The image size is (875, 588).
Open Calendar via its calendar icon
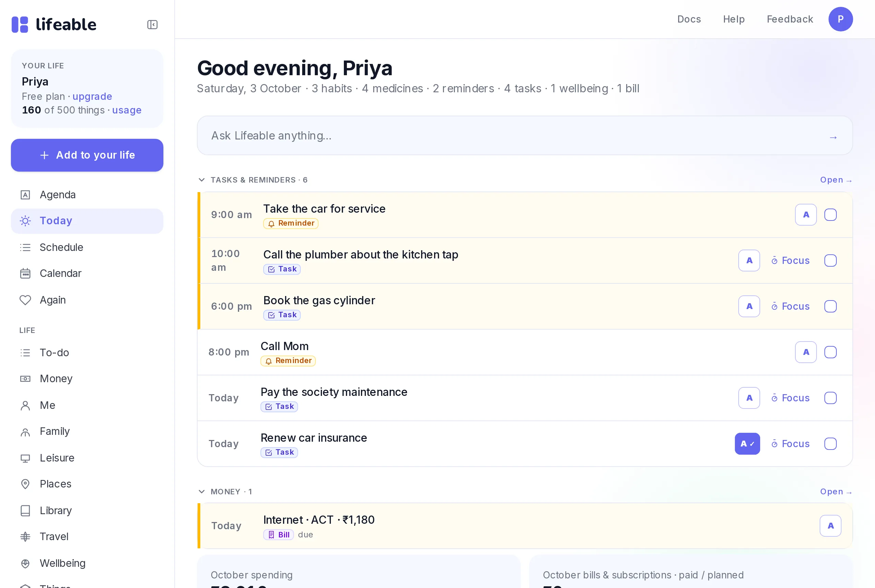(25, 273)
